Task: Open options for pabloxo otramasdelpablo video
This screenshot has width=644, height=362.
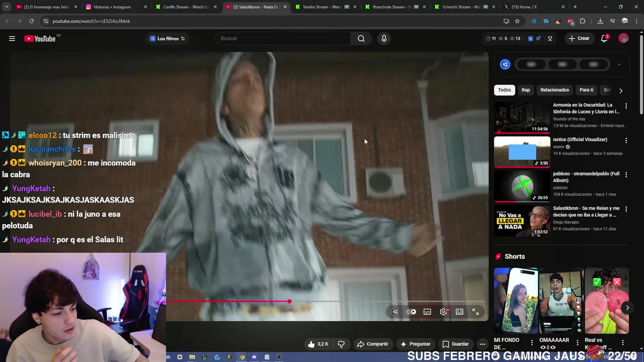Action: (x=626, y=174)
